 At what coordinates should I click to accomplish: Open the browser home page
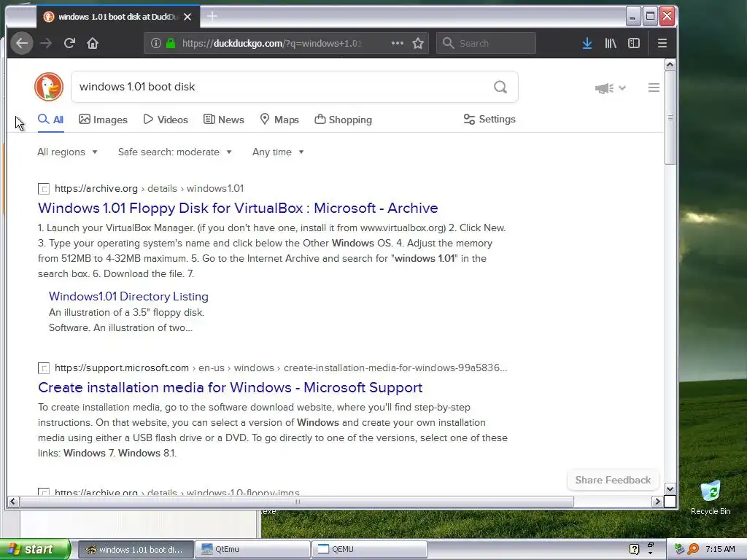click(x=93, y=43)
